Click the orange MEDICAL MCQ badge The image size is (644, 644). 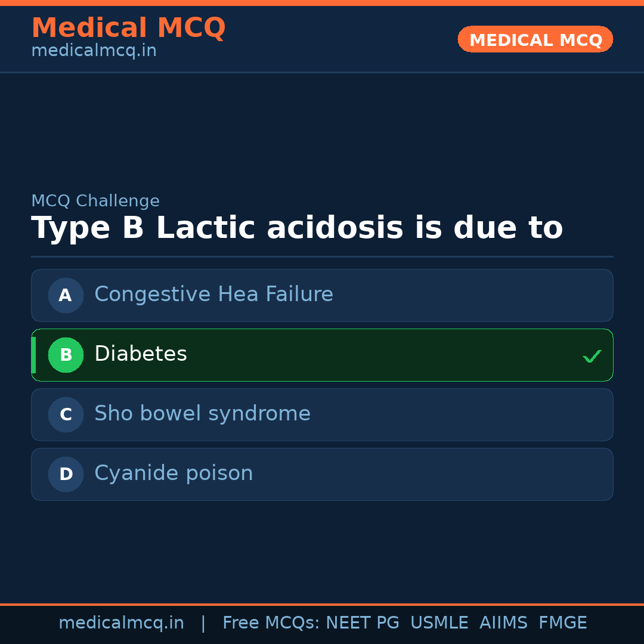[x=535, y=39]
